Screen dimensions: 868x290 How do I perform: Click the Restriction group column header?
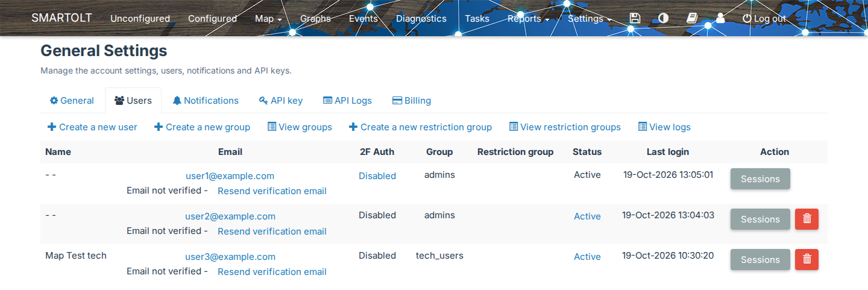click(515, 152)
